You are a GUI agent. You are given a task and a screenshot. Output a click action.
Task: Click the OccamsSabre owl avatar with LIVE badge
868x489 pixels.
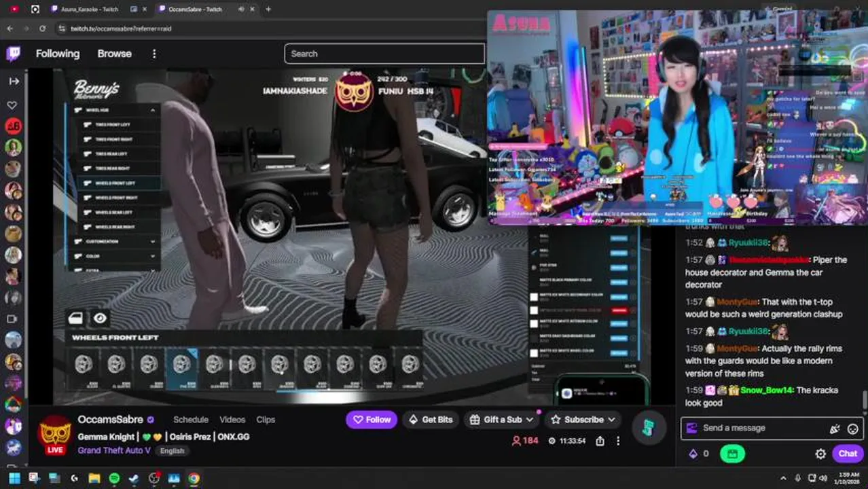[x=55, y=435]
